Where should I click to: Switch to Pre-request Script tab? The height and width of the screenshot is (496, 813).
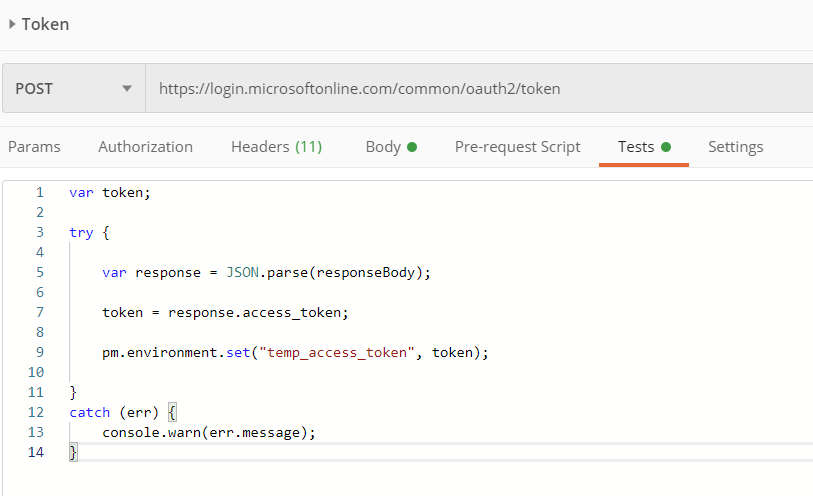517,147
